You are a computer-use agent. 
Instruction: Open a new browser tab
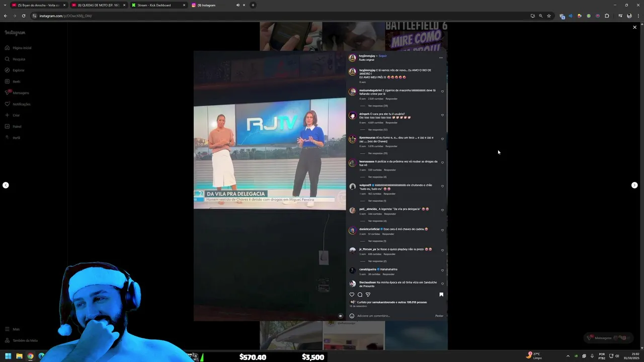click(253, 5)
